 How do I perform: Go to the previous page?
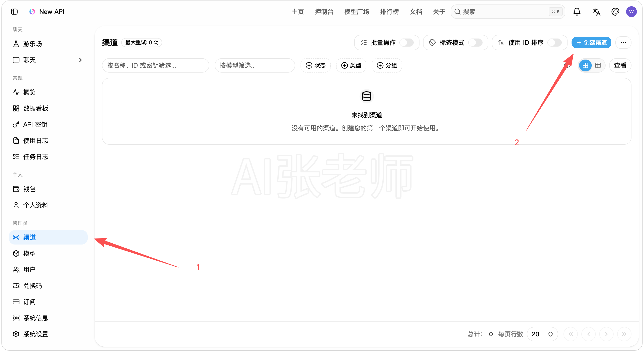tap(589, 334)
